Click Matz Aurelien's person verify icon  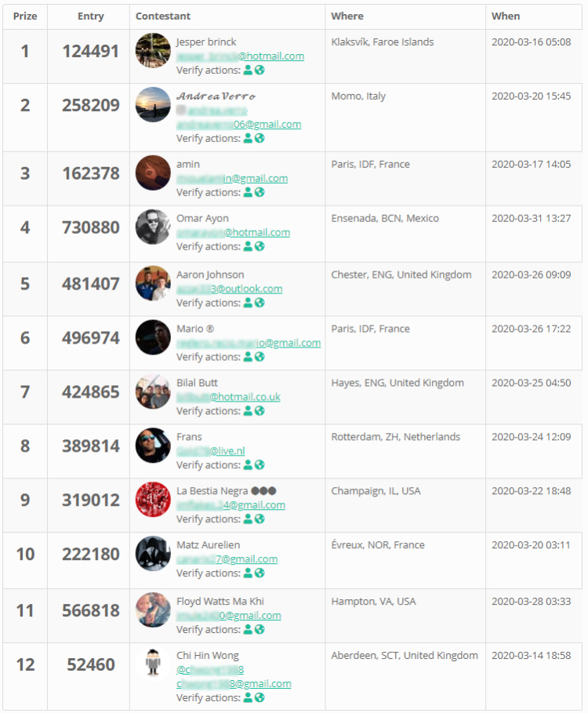pos(248,573)
